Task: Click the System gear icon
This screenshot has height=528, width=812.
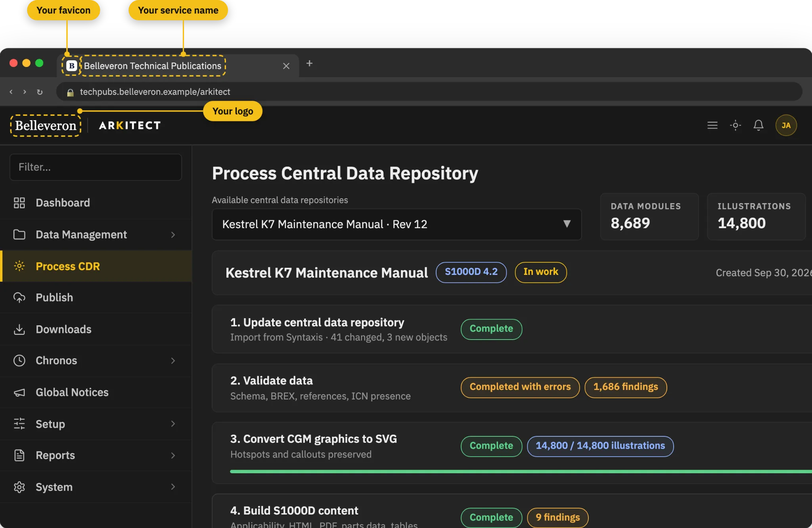Action: coord(19,487)
